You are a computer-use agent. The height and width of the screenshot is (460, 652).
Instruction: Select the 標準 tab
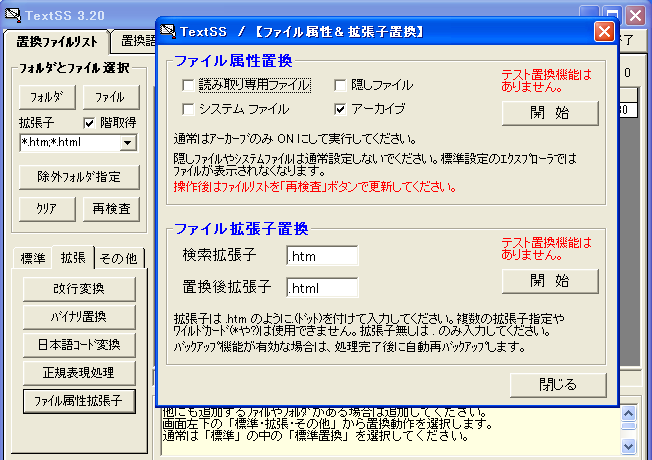click(x=33, y=258)
